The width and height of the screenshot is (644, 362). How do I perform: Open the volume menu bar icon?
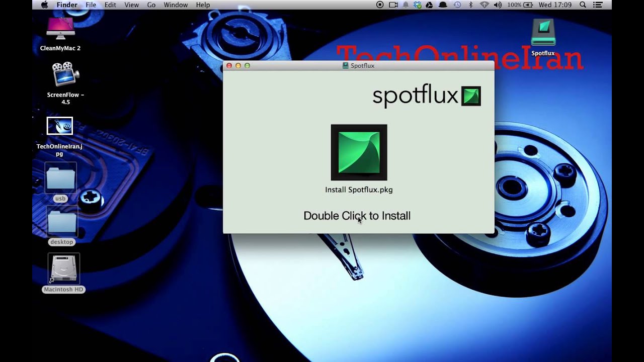[x=498, y=5]
